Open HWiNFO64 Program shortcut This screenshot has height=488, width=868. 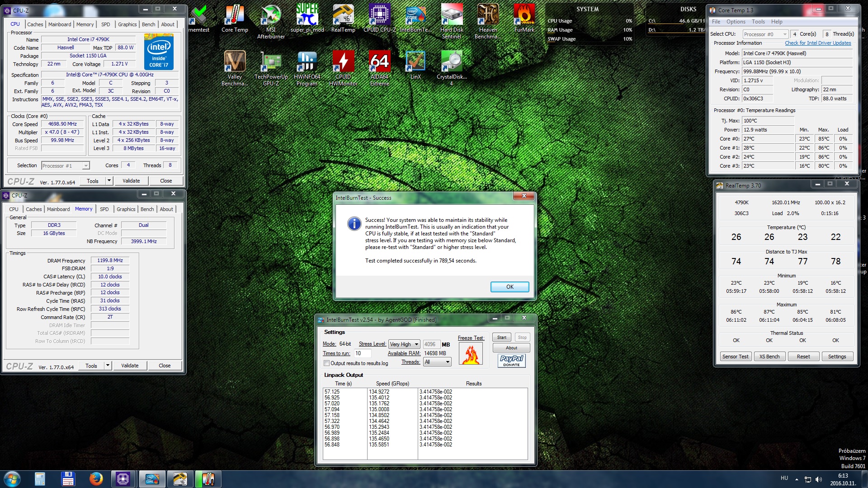307,68
